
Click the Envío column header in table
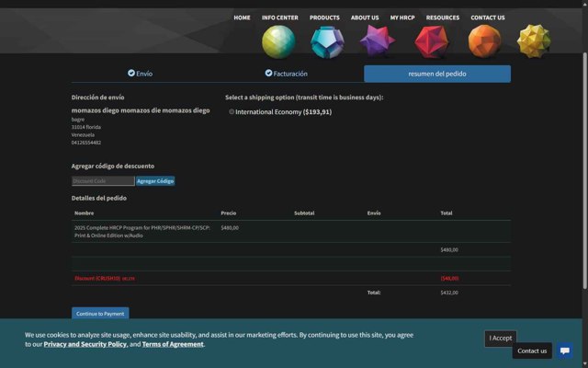point(374,213)
